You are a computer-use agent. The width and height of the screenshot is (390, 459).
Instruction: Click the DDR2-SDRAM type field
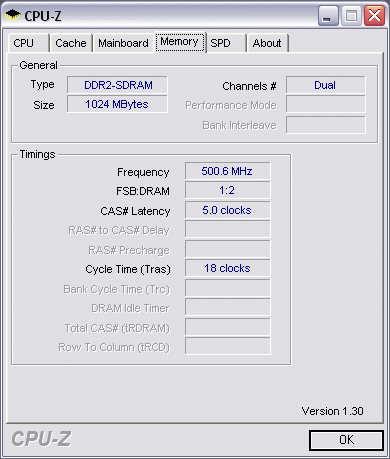tap(117, 85)
